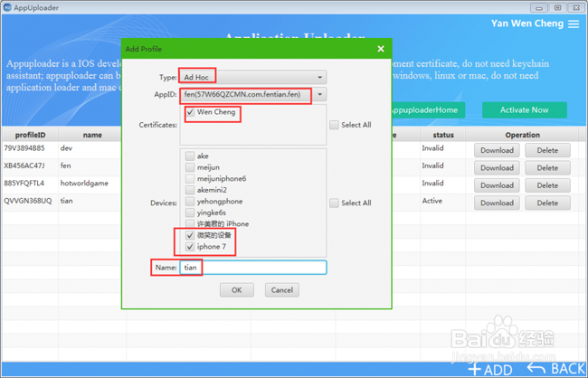This screenshot has width=588, height=378.
Task: Click the hotworldgame name cell
Action: [84, 184]
